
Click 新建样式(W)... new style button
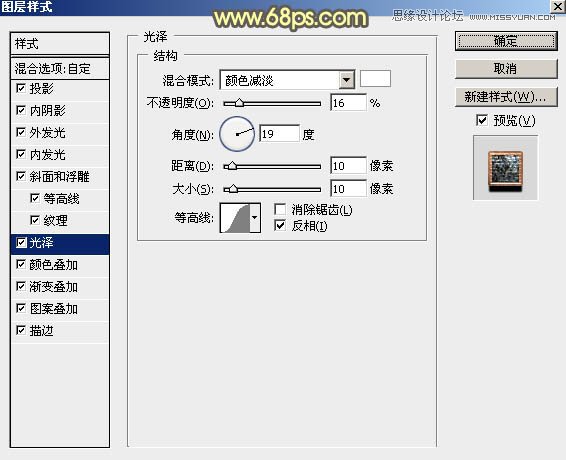click(x=506, y=97)
